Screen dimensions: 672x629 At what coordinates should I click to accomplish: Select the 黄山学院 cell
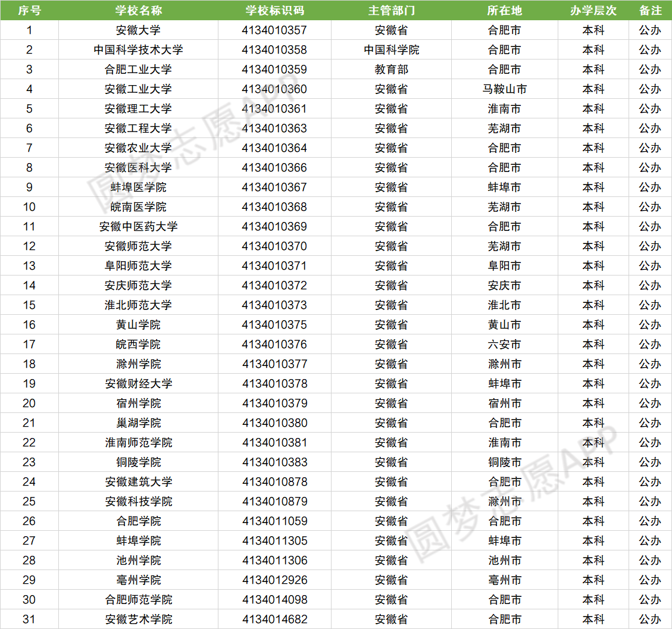pyautogui.click(x=138, y=325)
